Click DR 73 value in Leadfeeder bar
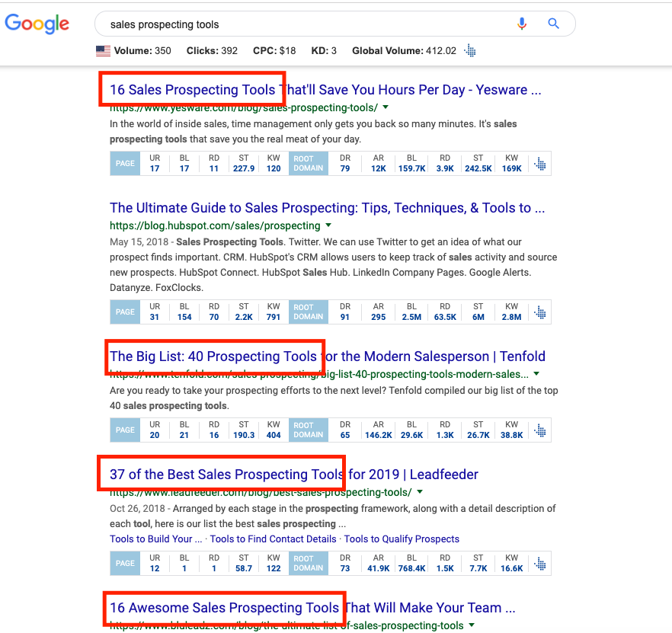 click(345, 569)
